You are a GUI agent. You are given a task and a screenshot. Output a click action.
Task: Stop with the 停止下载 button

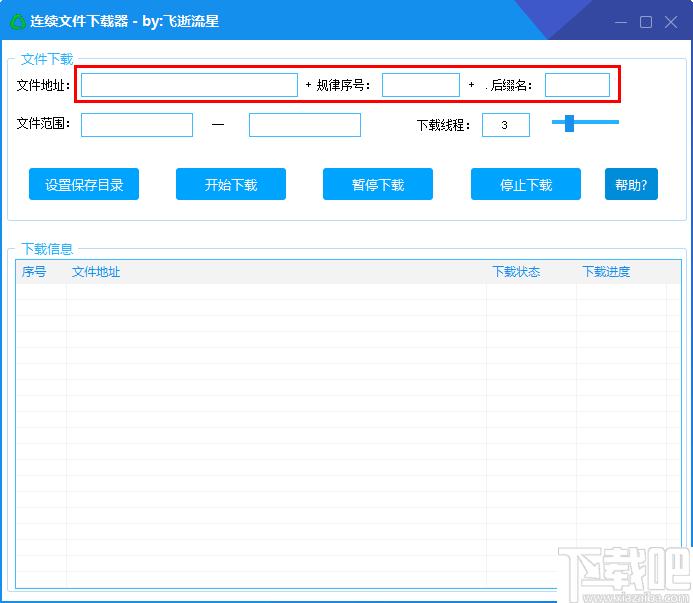(526, 184)
